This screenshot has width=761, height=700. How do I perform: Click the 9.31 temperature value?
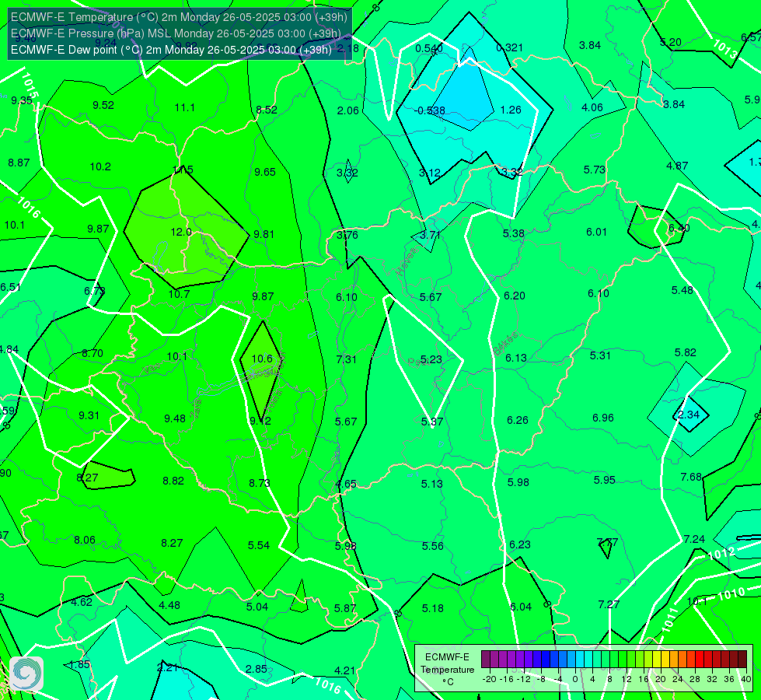(89, 415)
